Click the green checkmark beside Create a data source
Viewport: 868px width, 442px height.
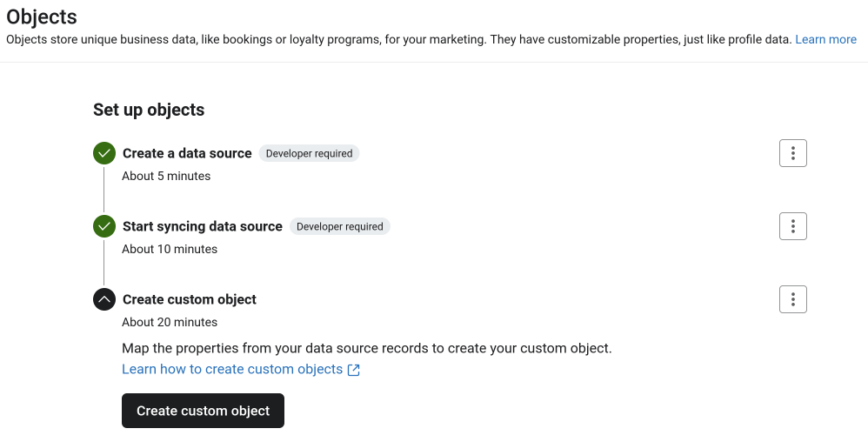click(x=104, y=153)
